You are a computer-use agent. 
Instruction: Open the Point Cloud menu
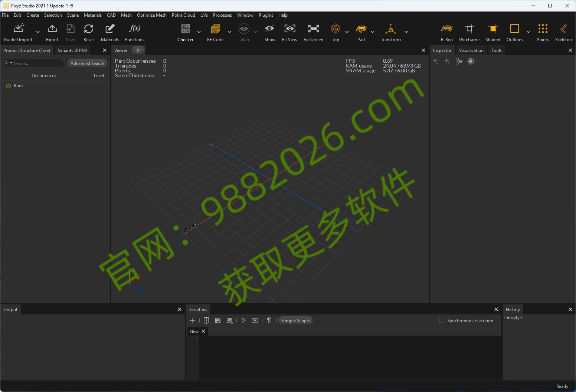[x=183, y=15]
